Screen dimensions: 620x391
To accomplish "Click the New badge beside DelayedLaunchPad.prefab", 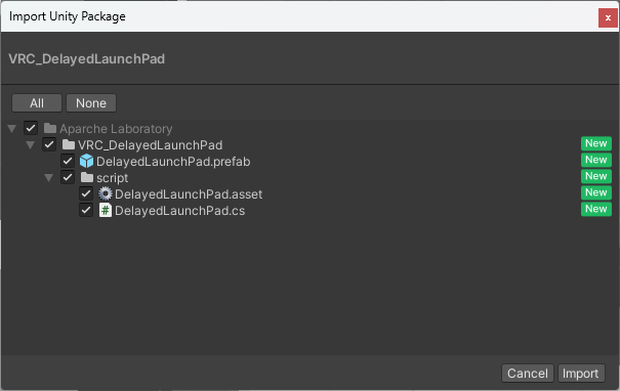I will point(596,160).
